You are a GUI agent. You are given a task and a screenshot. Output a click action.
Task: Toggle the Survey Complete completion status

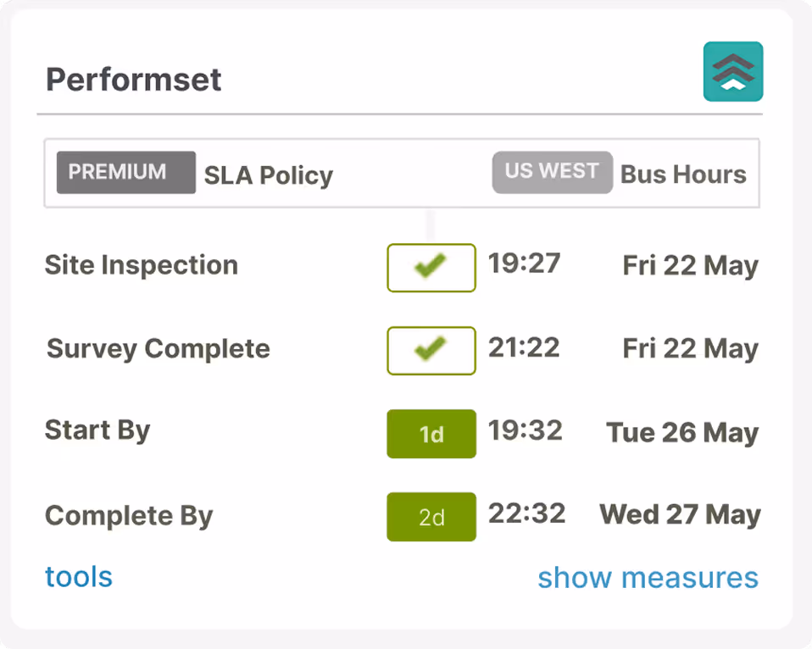click(431, 350)
